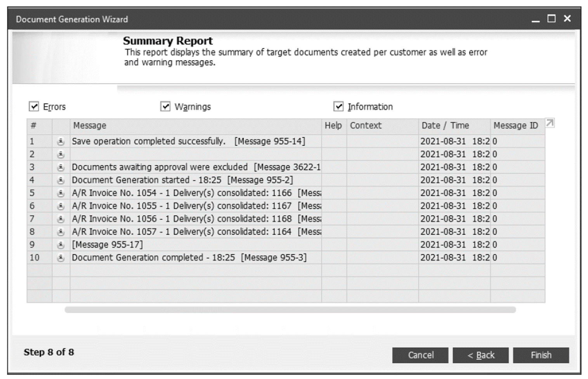Cancel the Document Generation Wizard
The image size is (588, 379).
(420, 355)
